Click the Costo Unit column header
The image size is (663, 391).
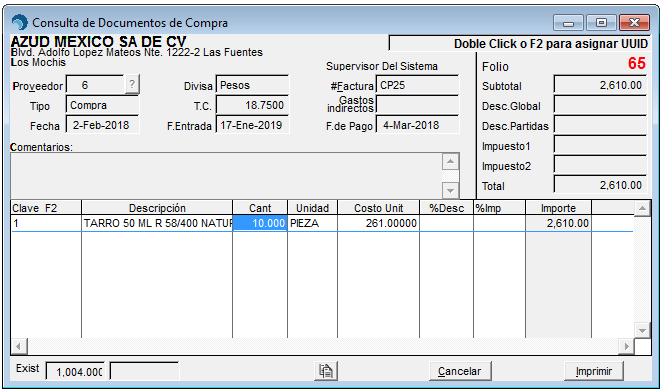[378, 208]
